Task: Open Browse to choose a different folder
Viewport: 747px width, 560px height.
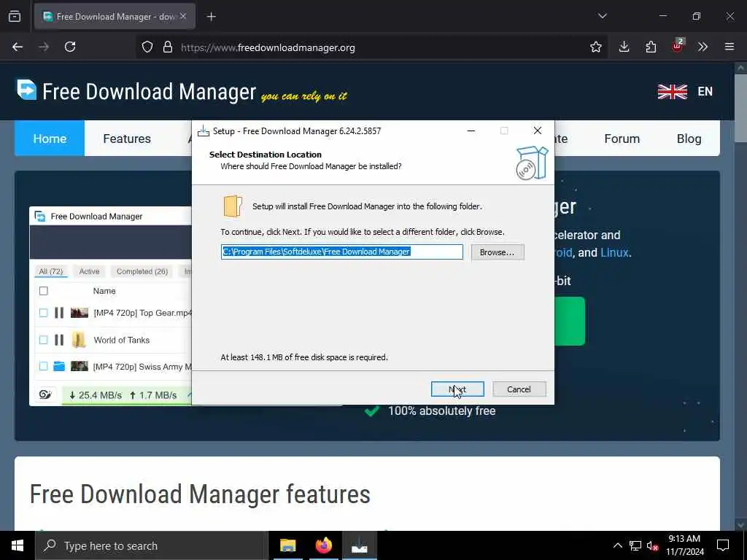Action: pyautogui.click(x=497, y=252)
